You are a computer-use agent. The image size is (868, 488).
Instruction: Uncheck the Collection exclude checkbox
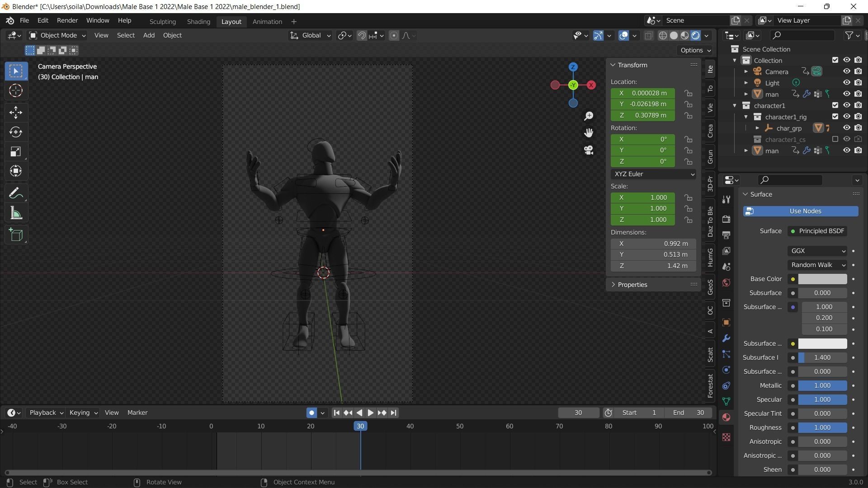pos(835,60)
